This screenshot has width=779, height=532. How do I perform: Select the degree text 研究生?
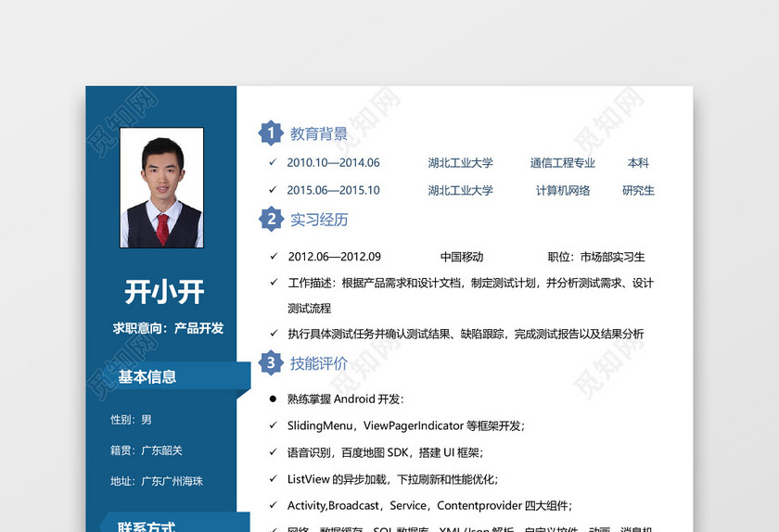[638, 190]
